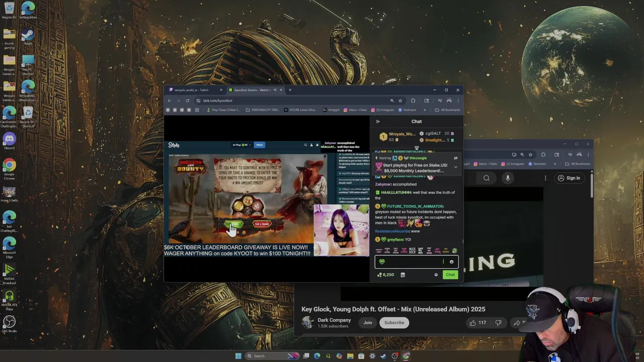Open VITURE Luma Ultra bookmark

(x=300, y=110)
